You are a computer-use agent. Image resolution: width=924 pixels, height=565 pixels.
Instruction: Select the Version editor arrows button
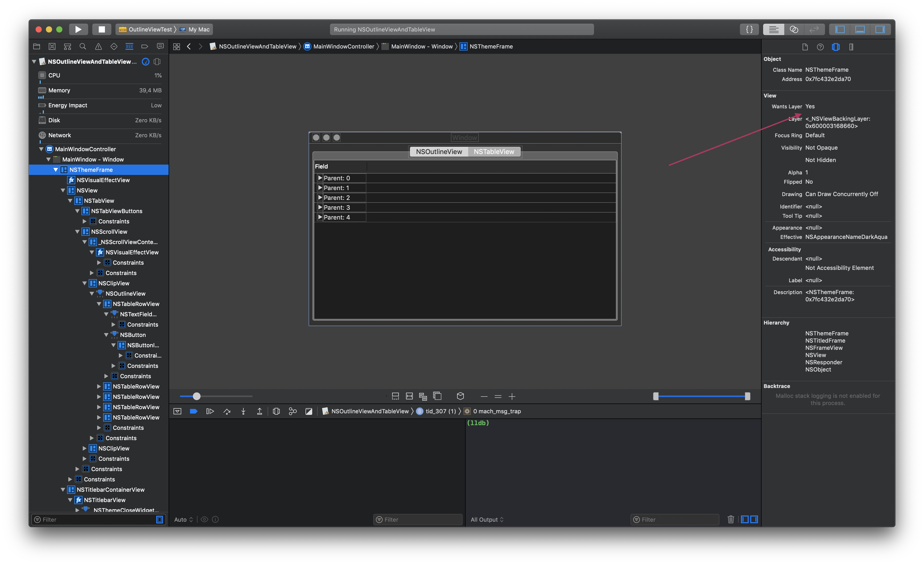(x=814, y=29)
